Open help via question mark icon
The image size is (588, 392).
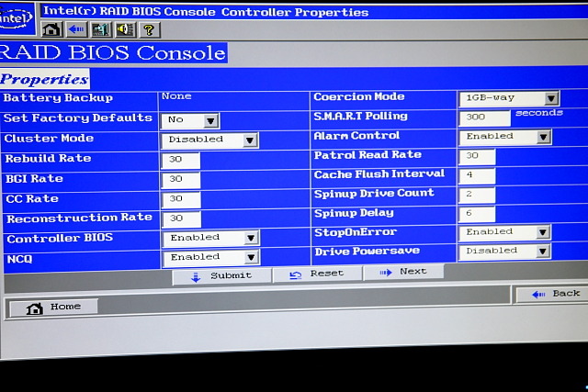[x=149, y=29]
